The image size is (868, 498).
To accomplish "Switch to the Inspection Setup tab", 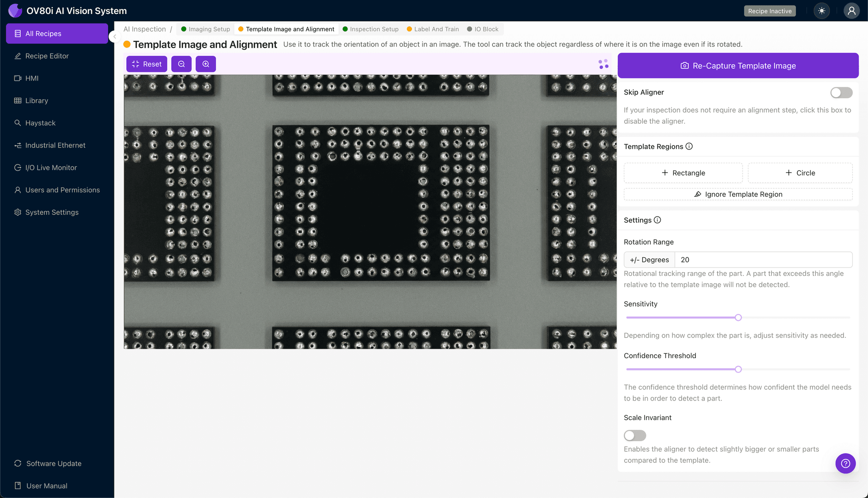I will 370,29.
